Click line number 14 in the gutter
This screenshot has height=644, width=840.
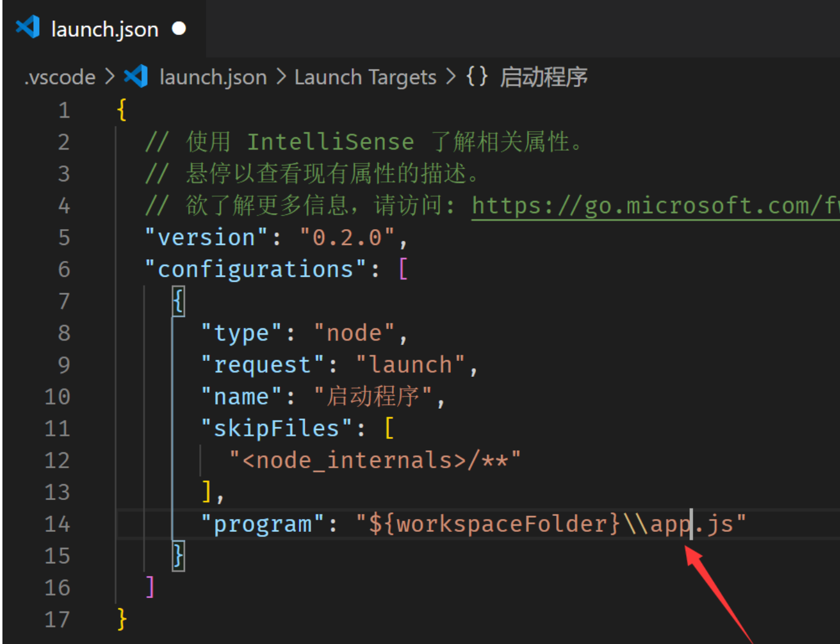56,524
